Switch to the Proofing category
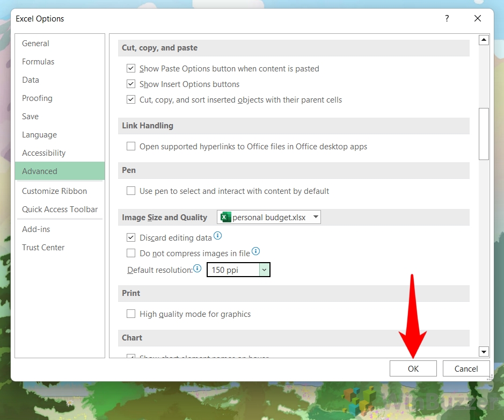This screenshot has height=420, width=504. 60,98
